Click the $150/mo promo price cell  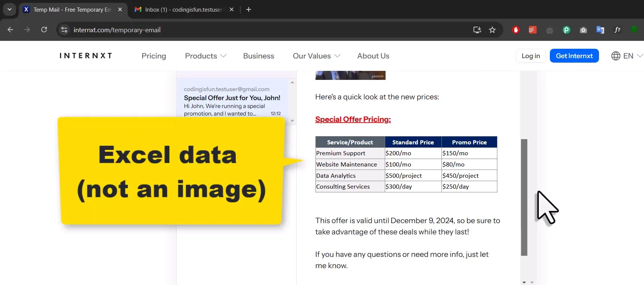pyautogui.click(x=469, y=153)
